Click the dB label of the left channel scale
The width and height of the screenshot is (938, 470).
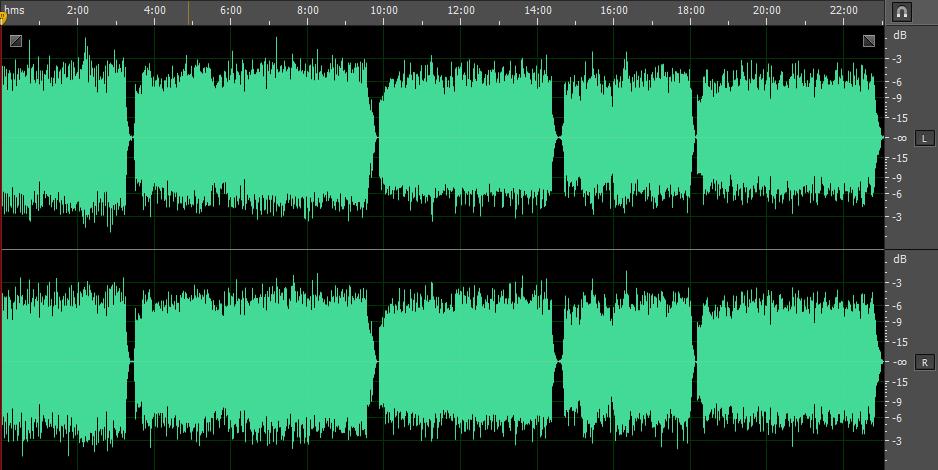(900, 35)
